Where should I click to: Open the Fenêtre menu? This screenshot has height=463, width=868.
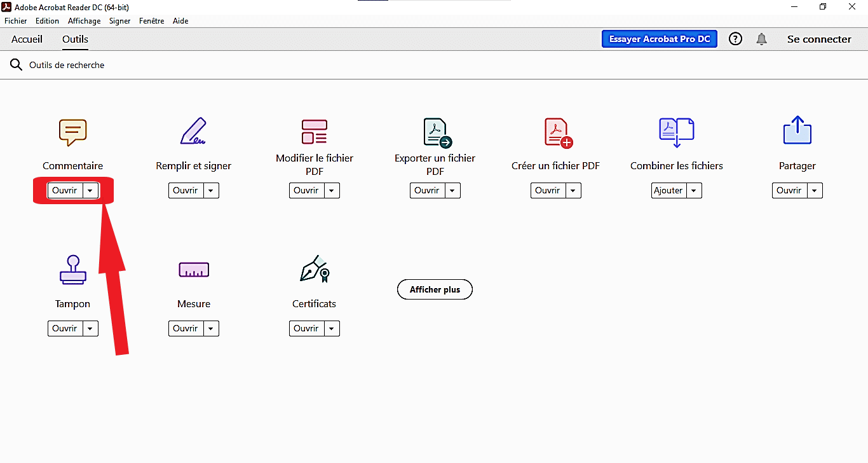click(152, 21)
